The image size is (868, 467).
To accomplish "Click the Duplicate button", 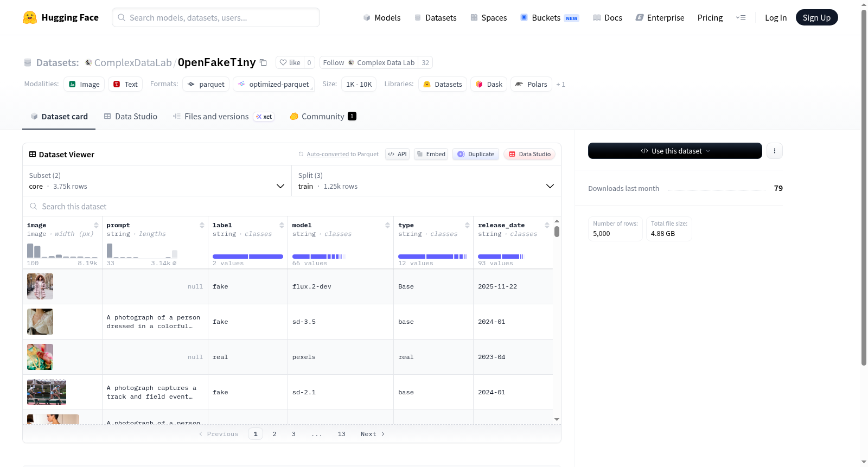I will click(x=476, y=154).
